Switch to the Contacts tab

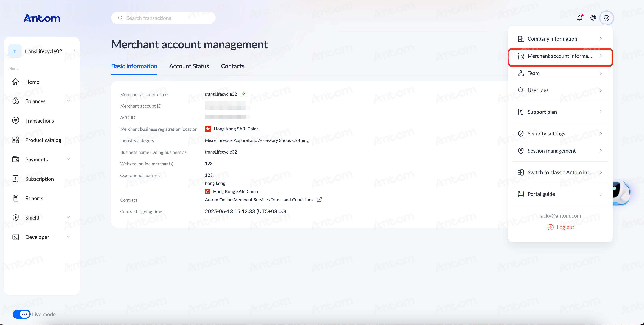tap(232, 66)
